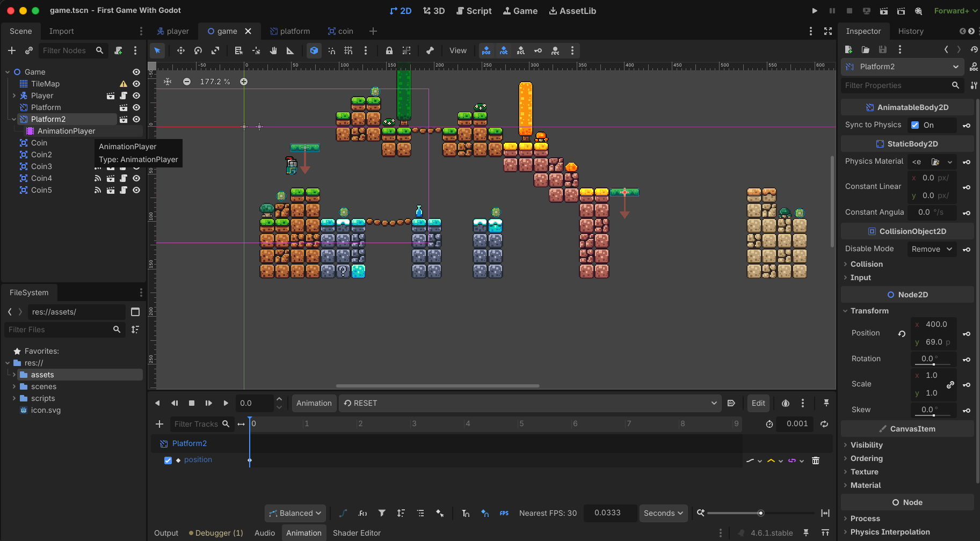Switch to the 3D workspace
980x541 pixels.
[434, 11]
